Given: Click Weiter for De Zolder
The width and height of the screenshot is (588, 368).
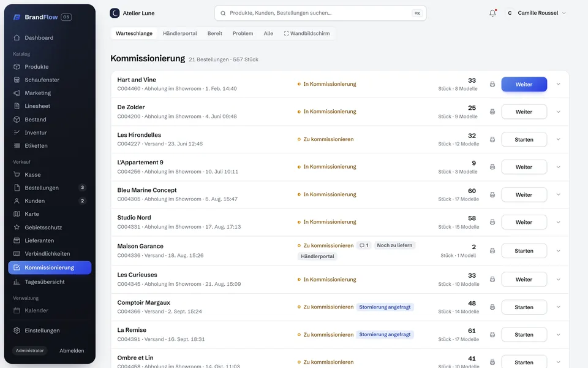Looking at the screenshot, I should pyautogui.click(x=524, y=112).
